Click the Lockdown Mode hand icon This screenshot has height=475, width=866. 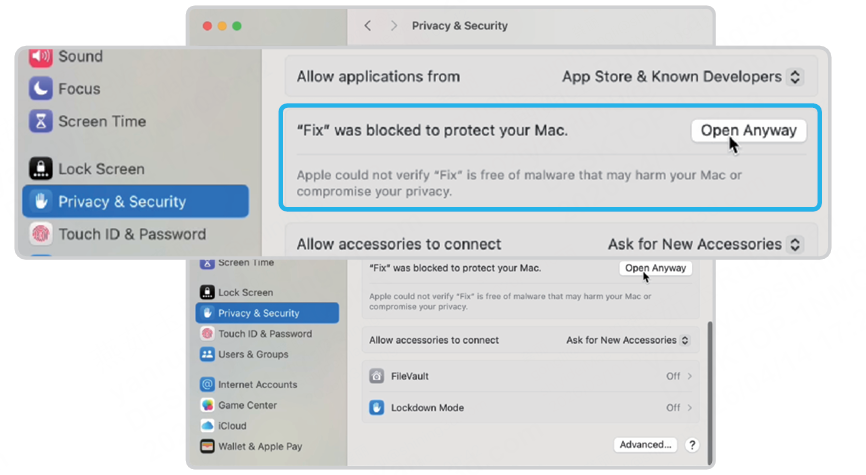377,408
